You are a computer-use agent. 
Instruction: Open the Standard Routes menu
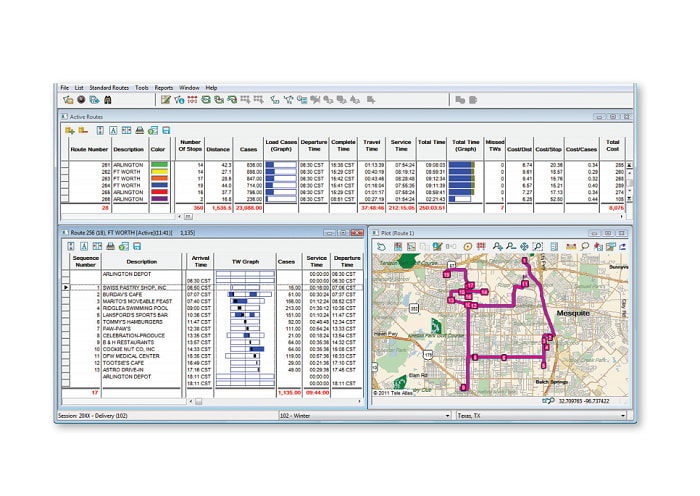click(x=109, y=88)
